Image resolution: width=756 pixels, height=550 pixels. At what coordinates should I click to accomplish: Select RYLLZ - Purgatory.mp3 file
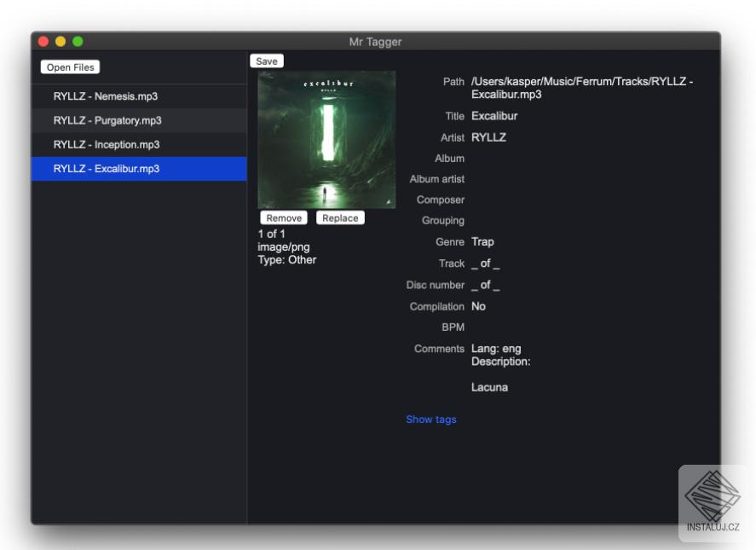pos(107,120)
